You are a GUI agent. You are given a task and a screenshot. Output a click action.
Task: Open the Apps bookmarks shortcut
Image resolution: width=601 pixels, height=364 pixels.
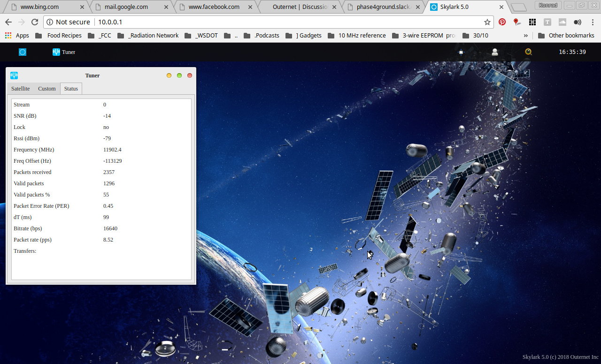(17, 36)
